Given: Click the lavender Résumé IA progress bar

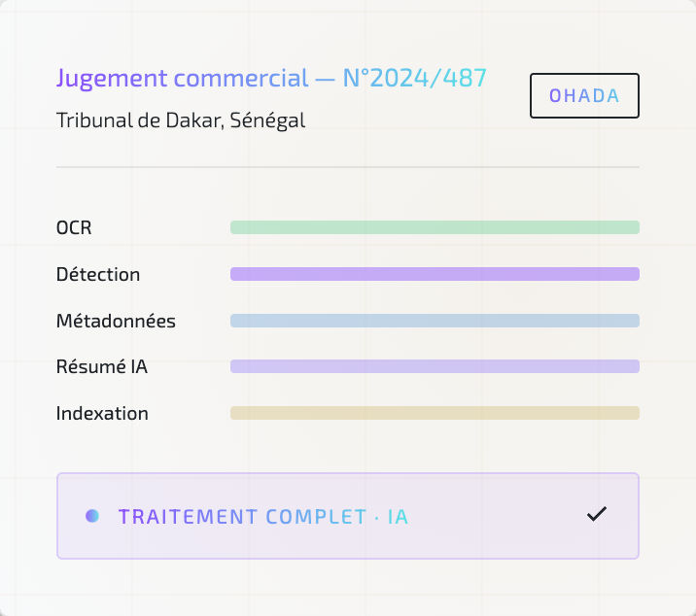Looking at the screenshot, I should click(x=435, y=366).
